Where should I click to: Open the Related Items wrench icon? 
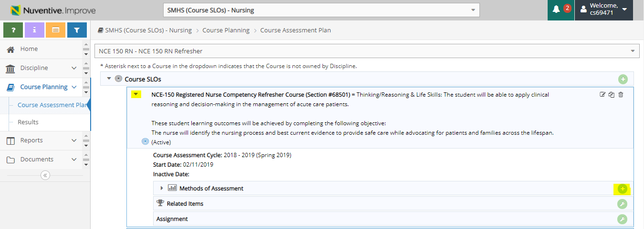[622, 204]
